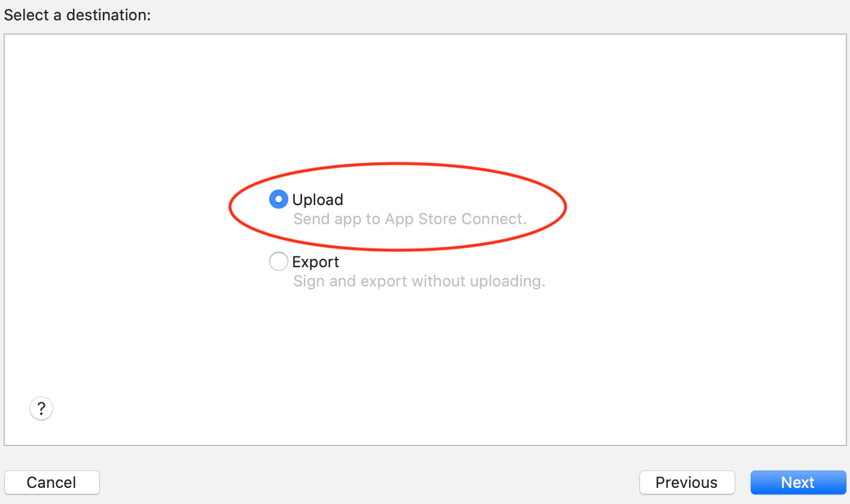Click the Export label text
The height and width of the screenshot is (504, 850).
pos(315,261)
